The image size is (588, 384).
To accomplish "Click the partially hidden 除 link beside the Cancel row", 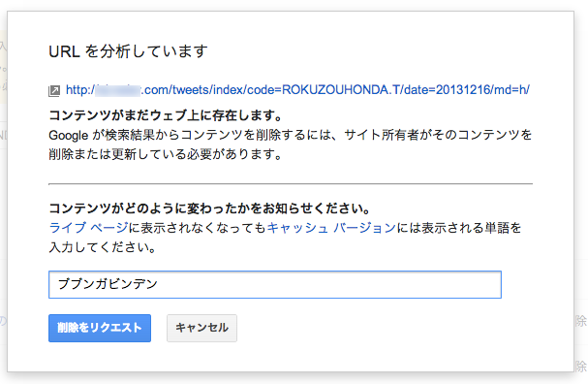I will 581,321.
